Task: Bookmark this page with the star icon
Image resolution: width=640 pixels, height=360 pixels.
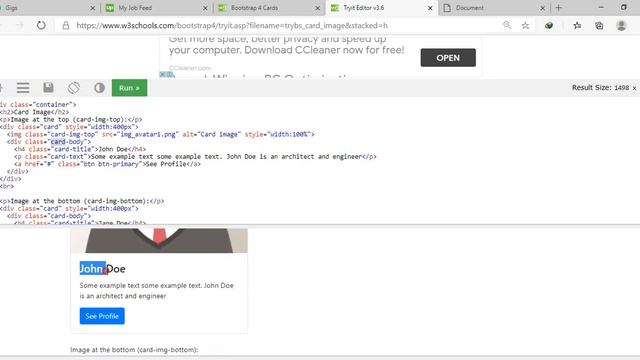Action: [525, 25]
